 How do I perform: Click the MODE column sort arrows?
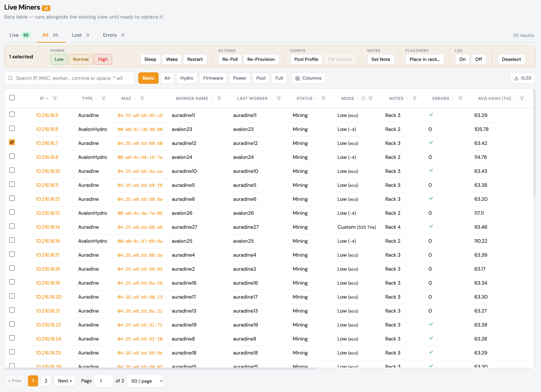point(357,98)
